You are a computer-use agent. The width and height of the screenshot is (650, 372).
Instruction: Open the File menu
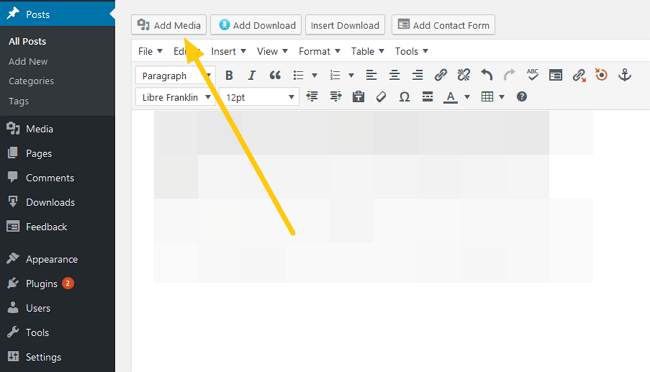150,51
